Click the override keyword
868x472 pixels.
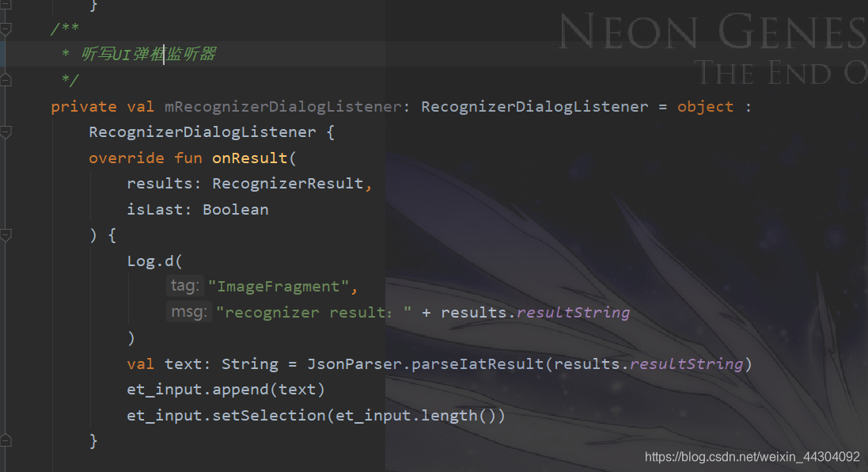click(127, 158)
